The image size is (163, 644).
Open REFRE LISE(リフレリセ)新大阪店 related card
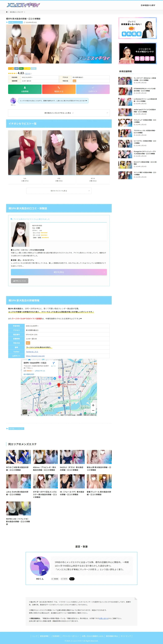coord(19,513)
